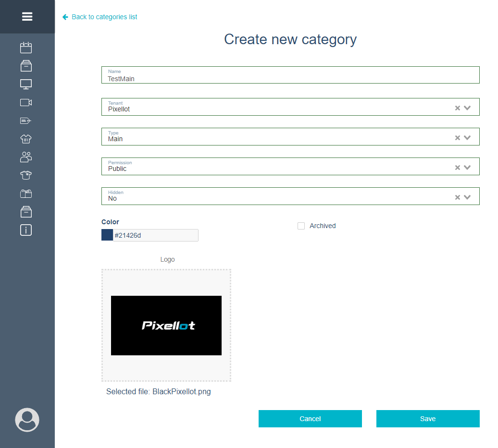Screen dimensions: 498x448
Task: Save the new category
Action: point(428,419)
